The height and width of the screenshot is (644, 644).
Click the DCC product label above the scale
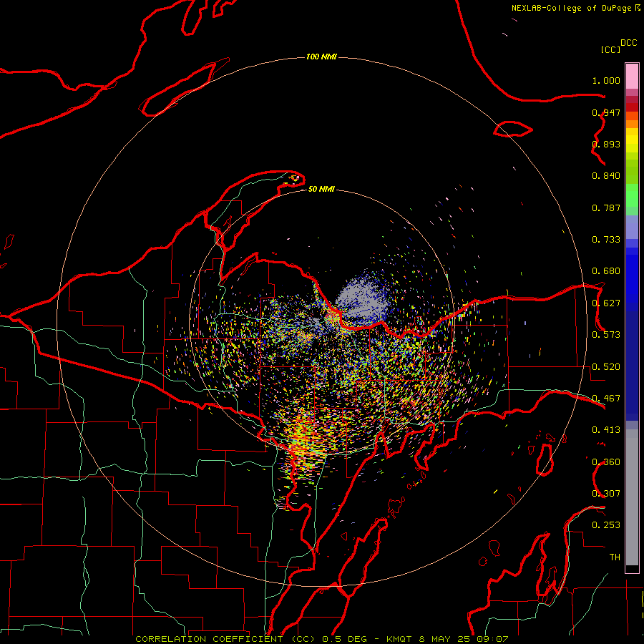click(x=628, y=42)
